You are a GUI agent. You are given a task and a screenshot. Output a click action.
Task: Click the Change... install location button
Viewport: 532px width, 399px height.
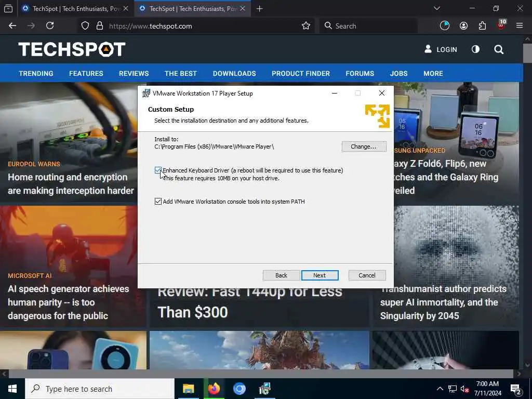[x=364, y=147]
